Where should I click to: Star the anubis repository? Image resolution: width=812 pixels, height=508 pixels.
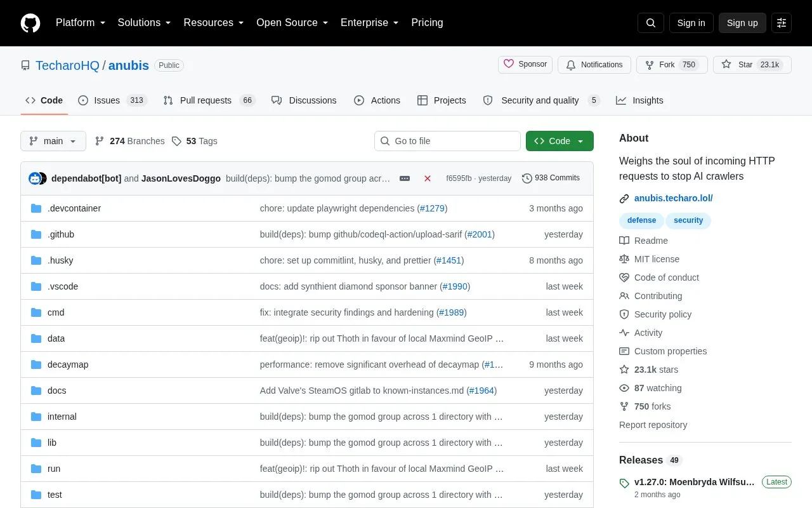(752, 65)
